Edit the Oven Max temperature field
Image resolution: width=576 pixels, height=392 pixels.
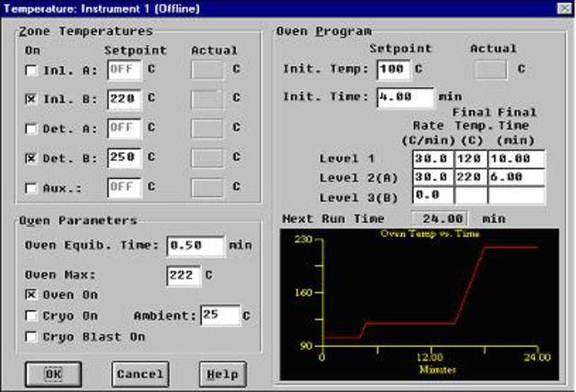[x=184, y=275]
